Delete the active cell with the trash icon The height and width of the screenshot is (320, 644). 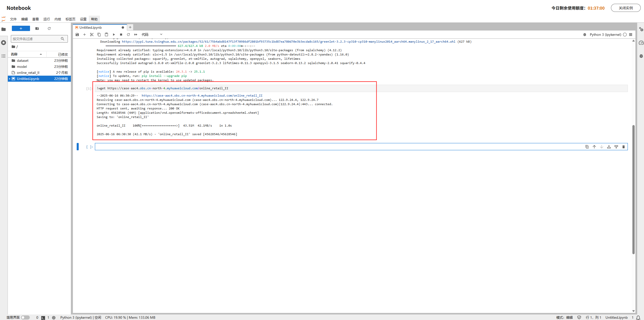tap(623, 147)
